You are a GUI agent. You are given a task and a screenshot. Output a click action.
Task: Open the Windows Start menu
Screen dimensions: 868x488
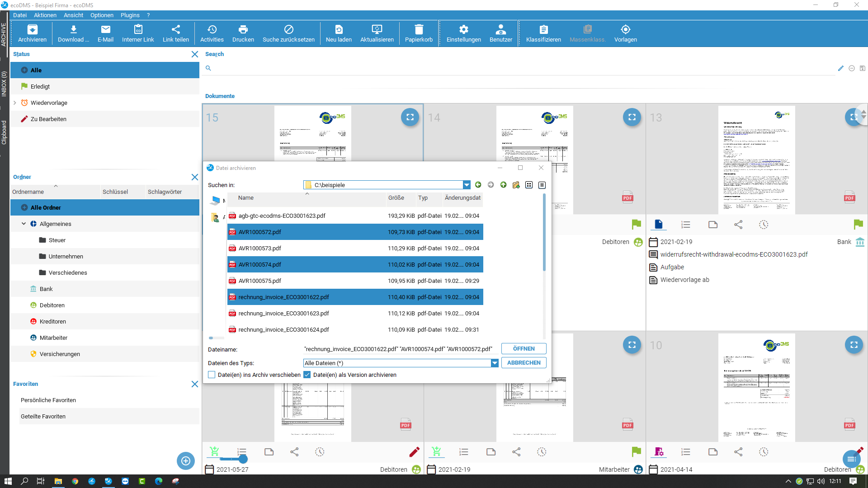[8, 481]
